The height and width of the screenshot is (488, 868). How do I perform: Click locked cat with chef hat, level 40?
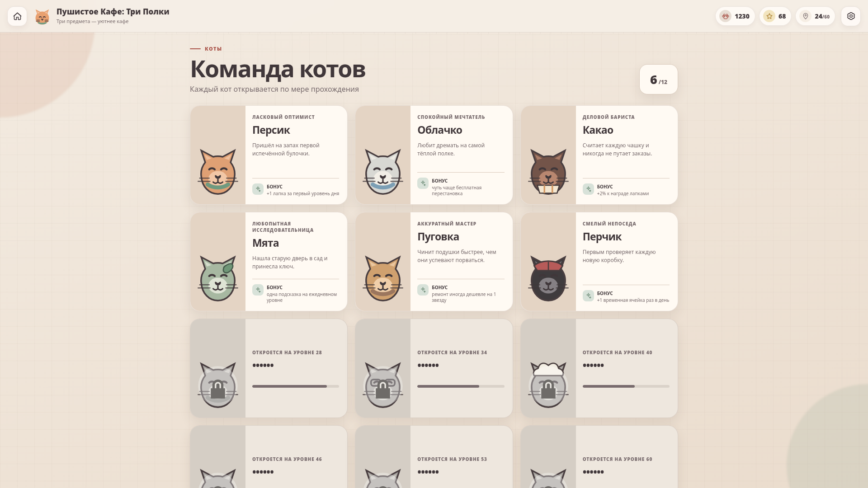(x=548, y=385)
